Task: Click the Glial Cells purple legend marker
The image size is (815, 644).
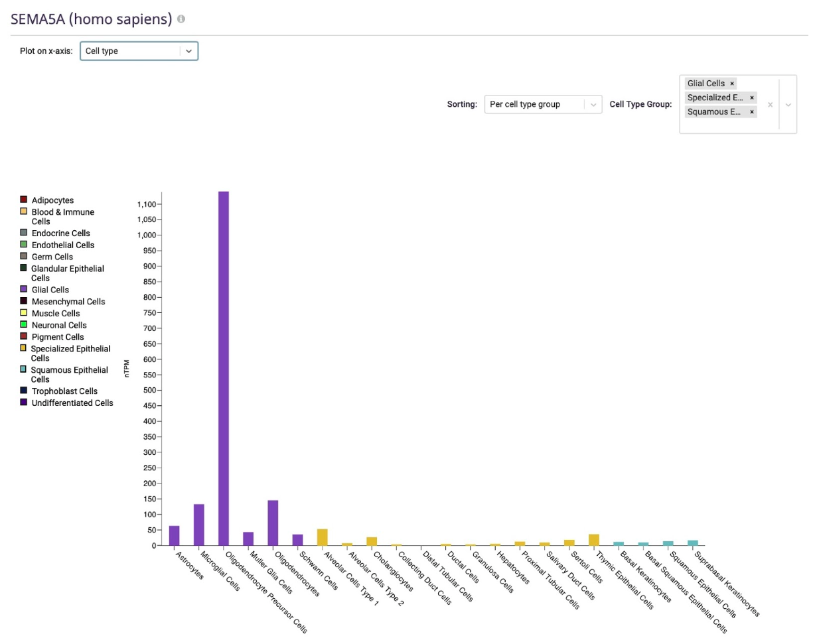Action: 23,290
